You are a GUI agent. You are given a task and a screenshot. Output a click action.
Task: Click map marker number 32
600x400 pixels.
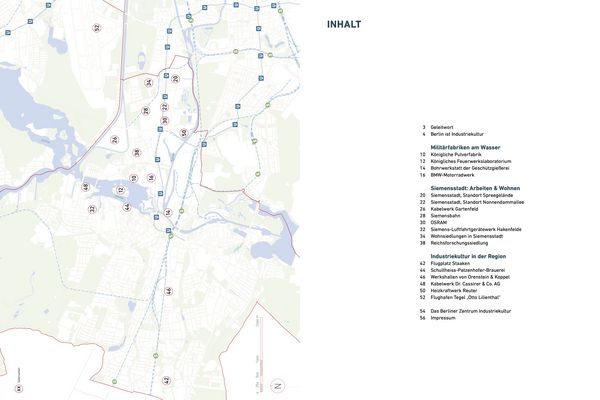[x=92, y=209]
